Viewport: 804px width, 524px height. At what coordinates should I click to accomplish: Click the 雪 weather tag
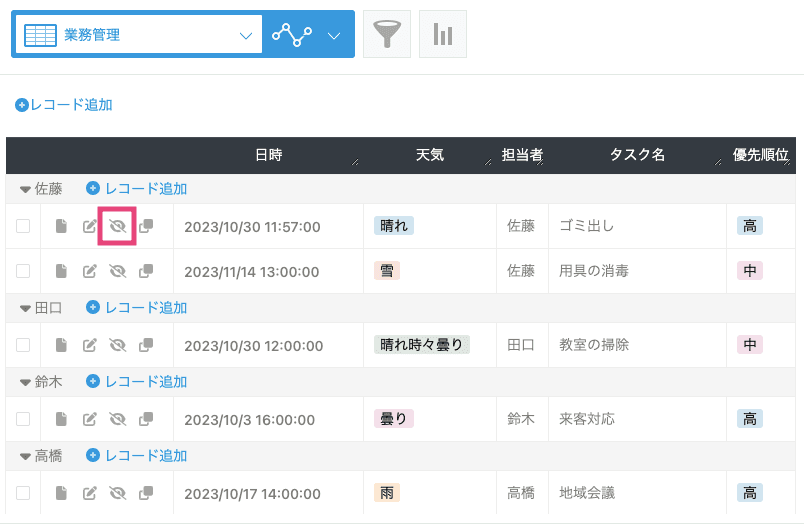click(387, 270)
